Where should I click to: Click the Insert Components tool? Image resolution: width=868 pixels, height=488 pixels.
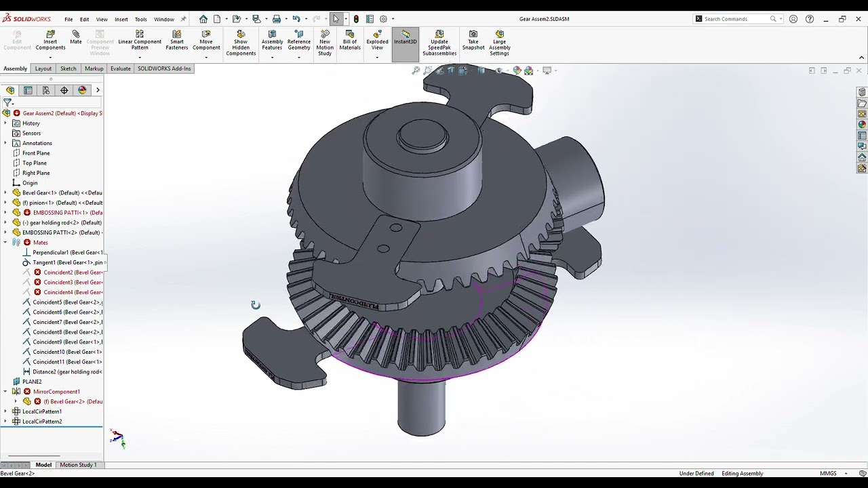[x=50, y=41]
